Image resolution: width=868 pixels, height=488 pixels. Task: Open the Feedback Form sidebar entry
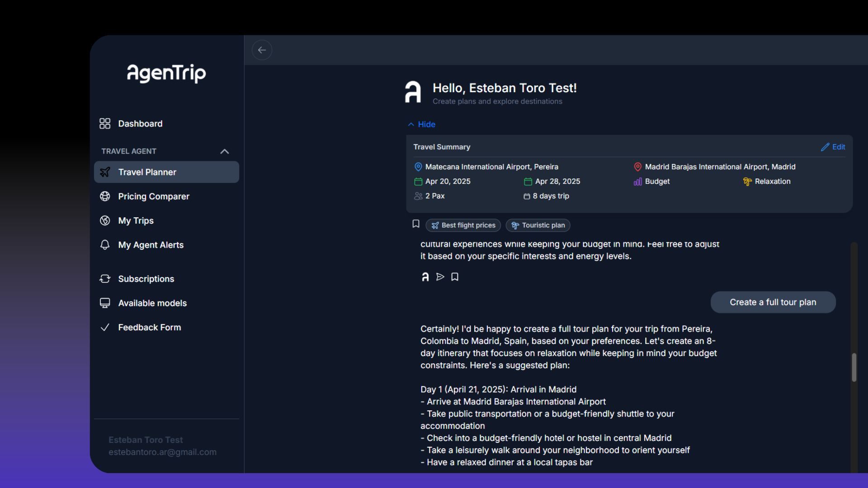(x=149, y=327)
